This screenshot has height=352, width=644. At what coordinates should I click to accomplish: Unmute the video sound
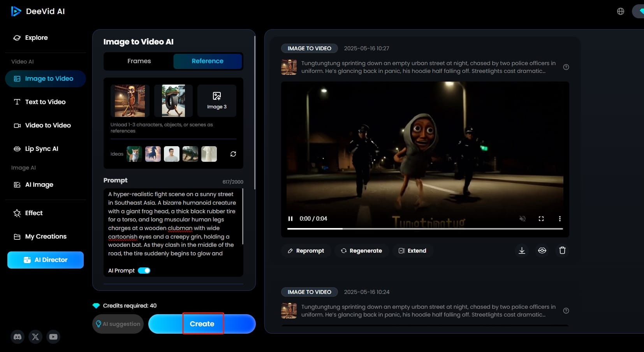pyautogui.click(x=523, y=219)
